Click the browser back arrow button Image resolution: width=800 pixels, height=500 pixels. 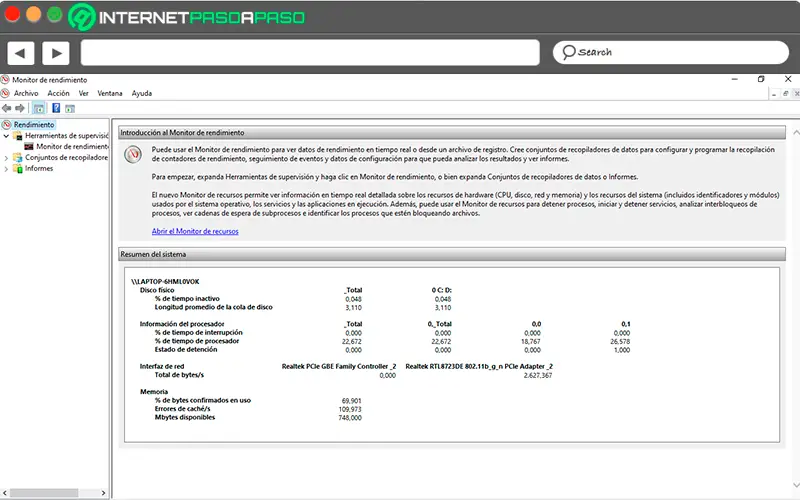coord(20,53)
